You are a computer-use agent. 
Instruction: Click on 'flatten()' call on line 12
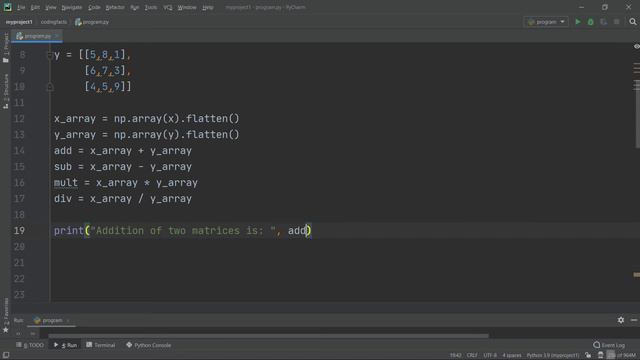(213, 119)
